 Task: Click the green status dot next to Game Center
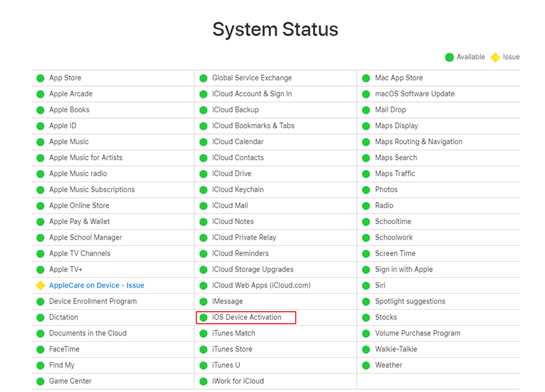40,382
